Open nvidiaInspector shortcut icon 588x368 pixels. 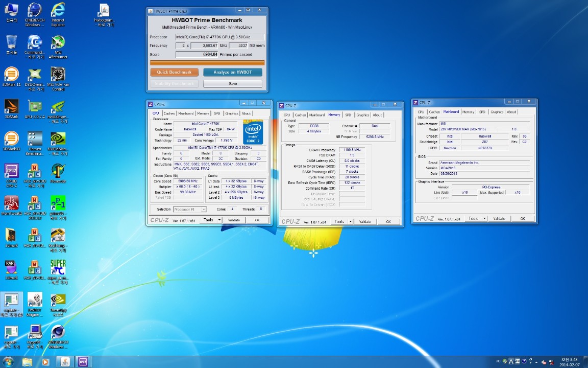(58, 111)
